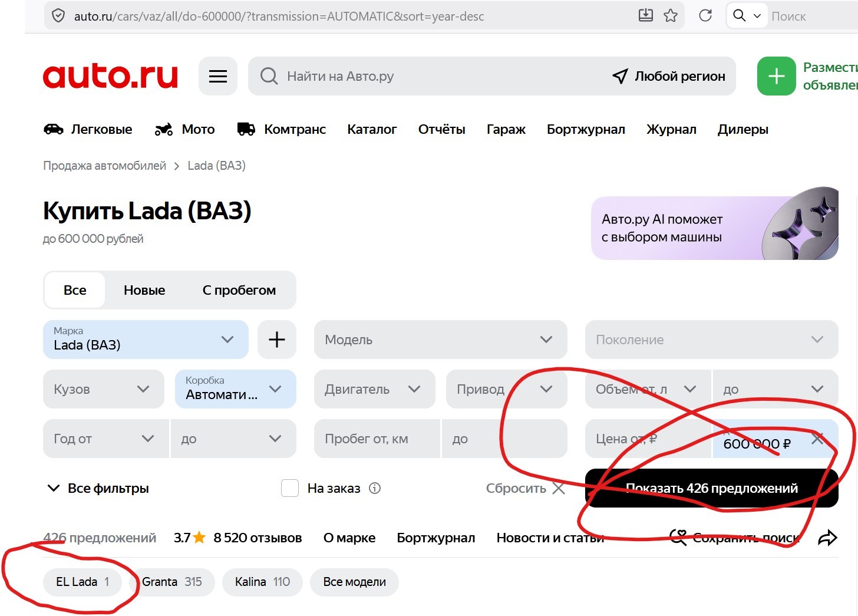
Task: Click the motorcycle icon next to Мото
Action: pos(164,129)
